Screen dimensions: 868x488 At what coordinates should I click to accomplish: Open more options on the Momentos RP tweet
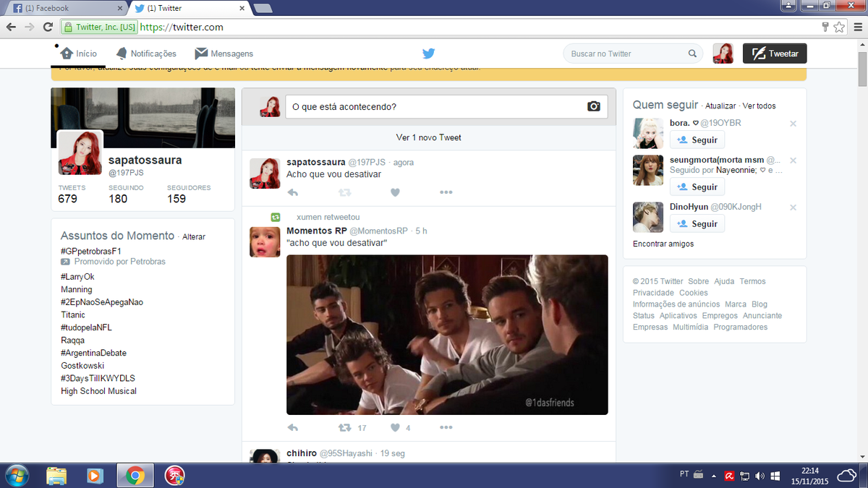point(446,428)
